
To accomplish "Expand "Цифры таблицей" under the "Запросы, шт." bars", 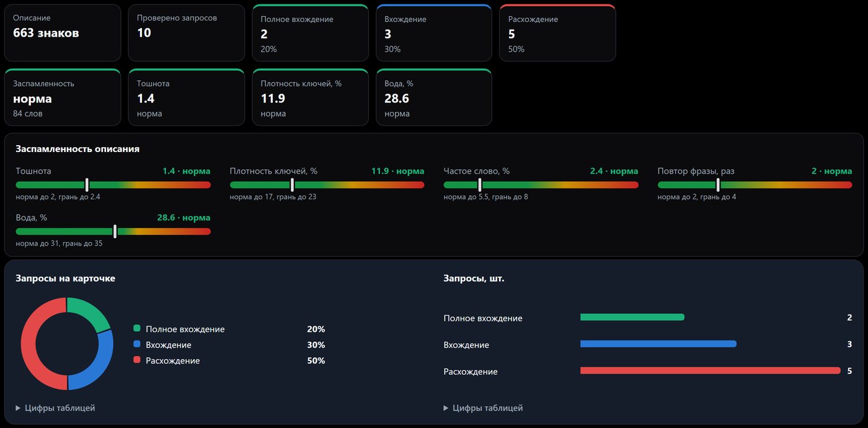I will click(x=484, y=408).
